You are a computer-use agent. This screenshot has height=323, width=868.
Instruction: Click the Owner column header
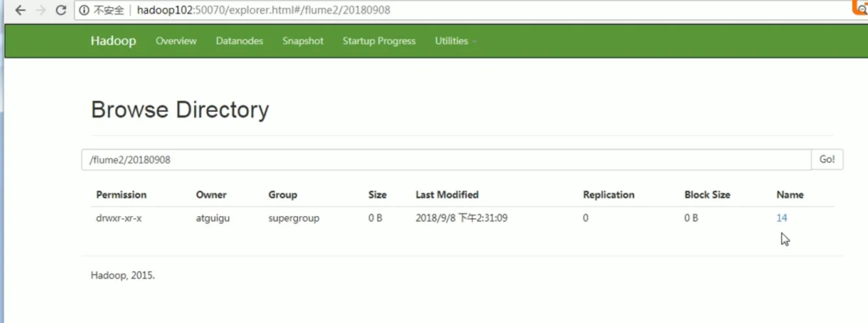click(211, 195)
